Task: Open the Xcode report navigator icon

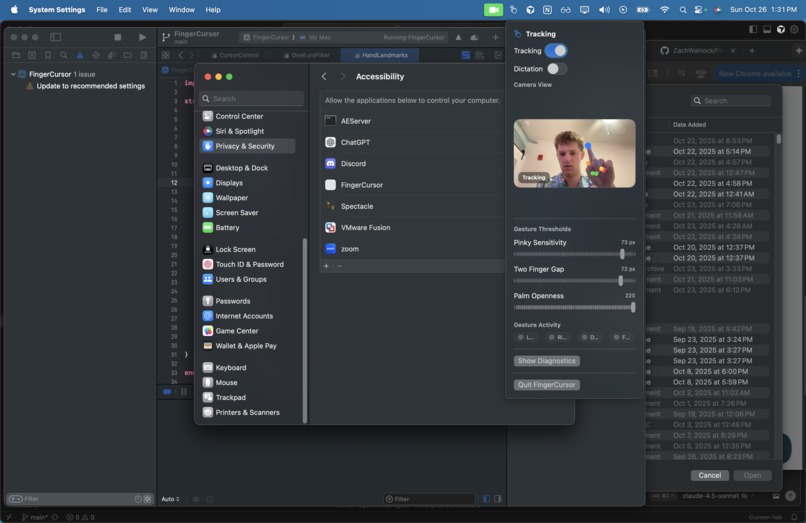Action: [144, 55]
